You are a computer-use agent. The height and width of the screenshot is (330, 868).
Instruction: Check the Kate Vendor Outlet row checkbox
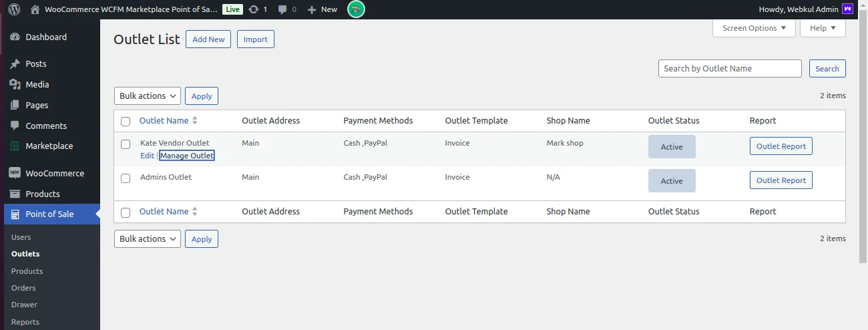tap(126, 144)
